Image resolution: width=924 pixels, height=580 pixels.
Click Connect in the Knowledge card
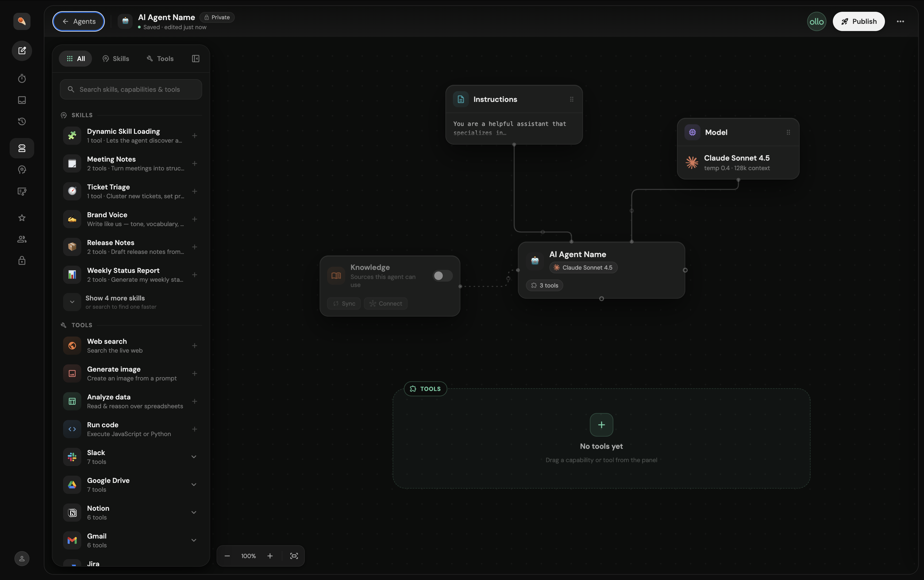pos(386,303)
